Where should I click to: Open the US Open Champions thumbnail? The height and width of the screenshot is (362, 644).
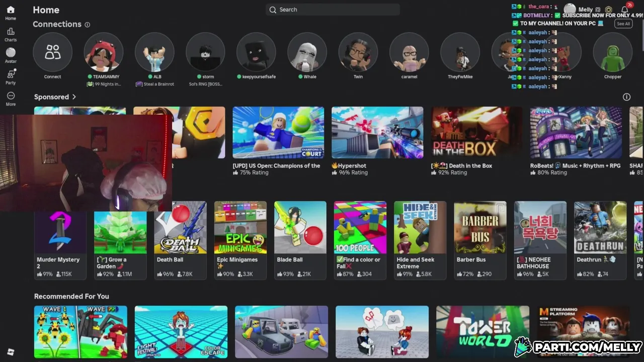(x=278, y=132)
